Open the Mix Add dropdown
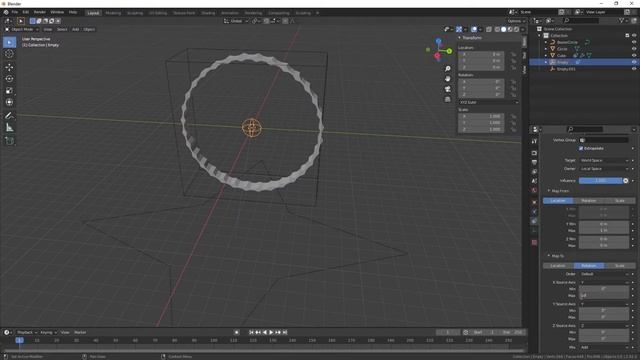This screenshot has height=360, width=640. click(604, 347)
